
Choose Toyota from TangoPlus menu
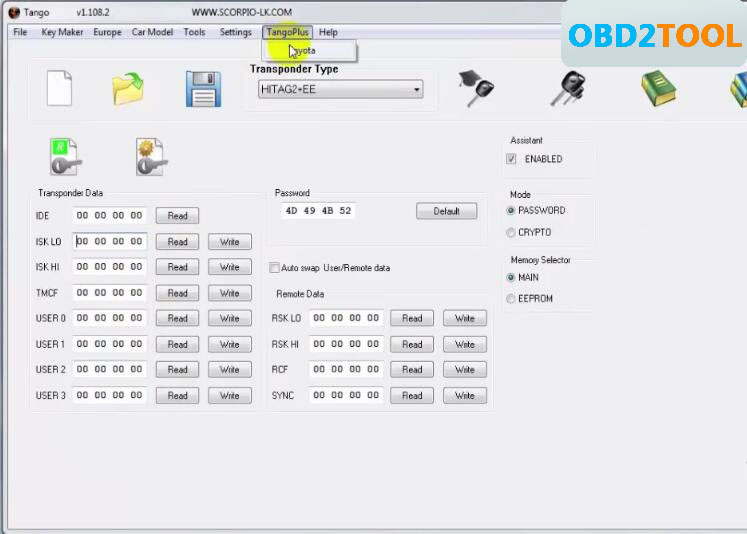(309, 50)
